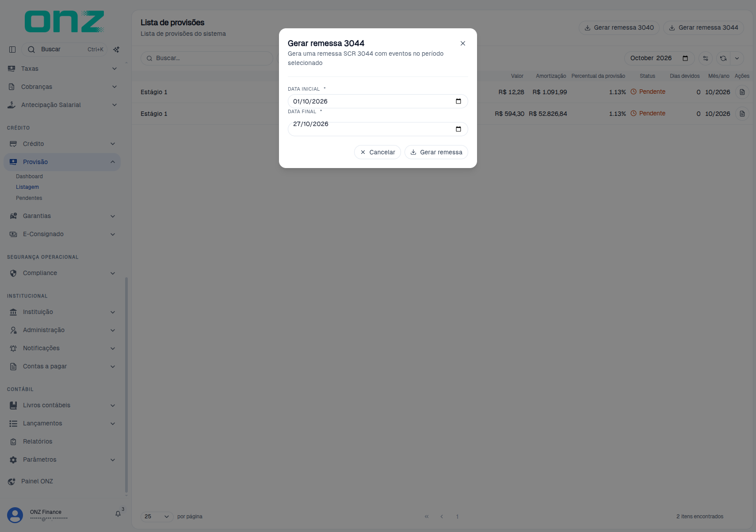Viewport: 756px width, 532px height.
Task: Click the Compliance shield icon
Action: (13, 273)
